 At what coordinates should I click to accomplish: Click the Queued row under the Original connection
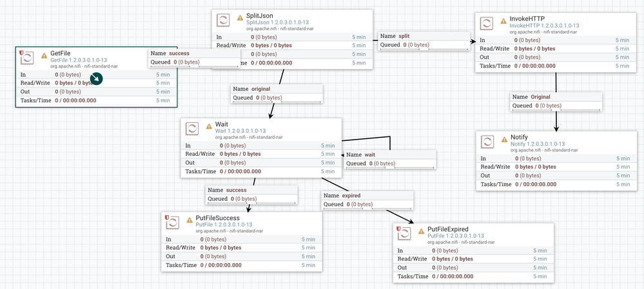click(x=556, y=106)
